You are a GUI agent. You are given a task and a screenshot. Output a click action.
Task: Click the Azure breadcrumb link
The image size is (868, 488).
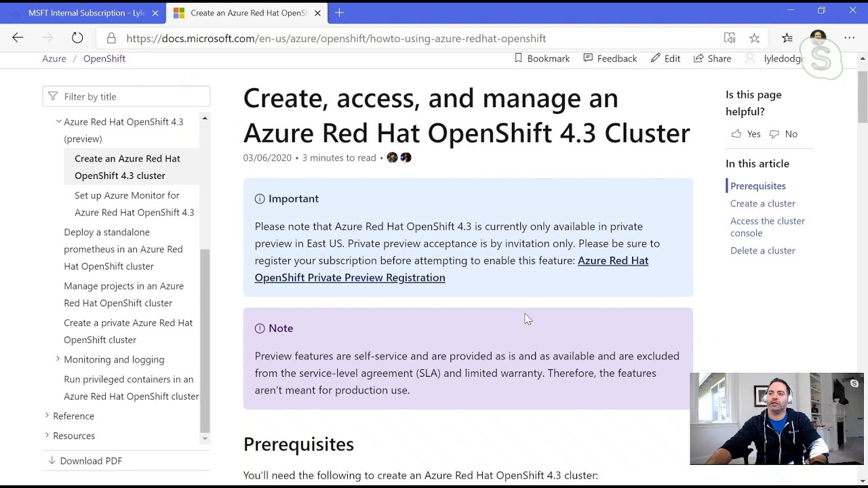pyautogui.click(x=54, y=58)
